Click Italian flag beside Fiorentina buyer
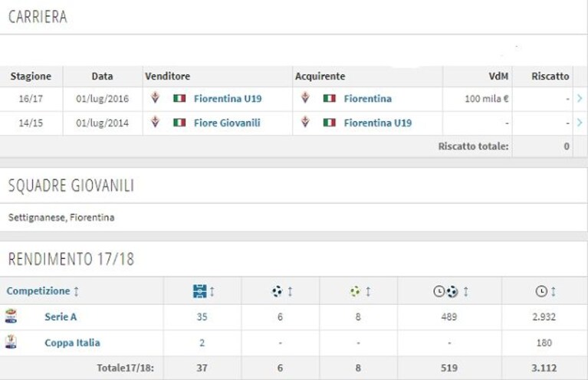 coord(329,99)
